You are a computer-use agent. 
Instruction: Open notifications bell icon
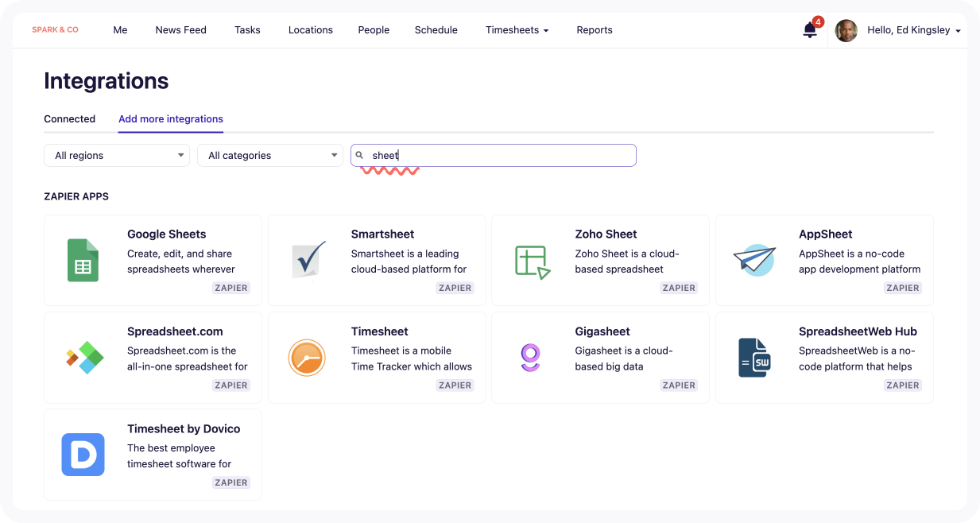[x=810, y=30]
